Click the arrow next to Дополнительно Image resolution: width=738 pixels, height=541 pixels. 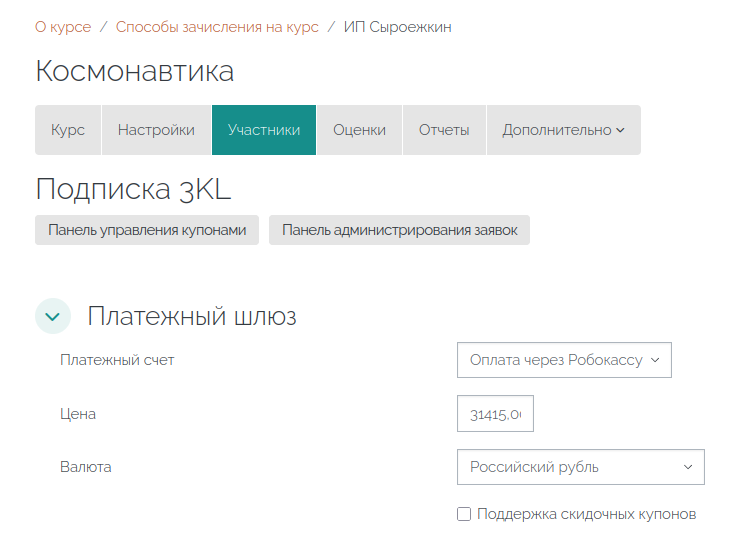coord(620,130)
